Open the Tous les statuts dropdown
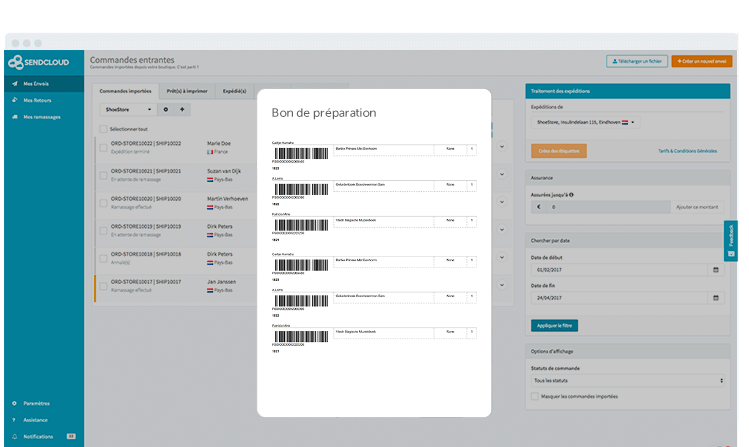Viewport: 749px width, 447px height. 628,381
